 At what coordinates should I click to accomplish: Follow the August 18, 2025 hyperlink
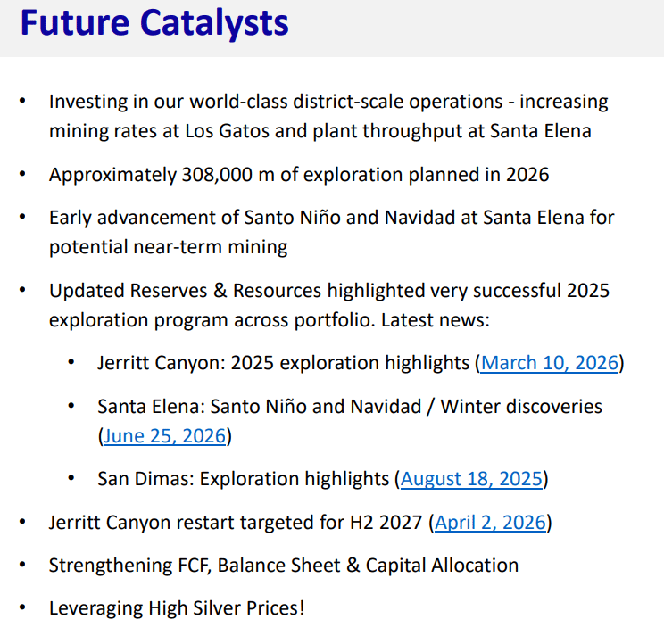pos(471,479)
